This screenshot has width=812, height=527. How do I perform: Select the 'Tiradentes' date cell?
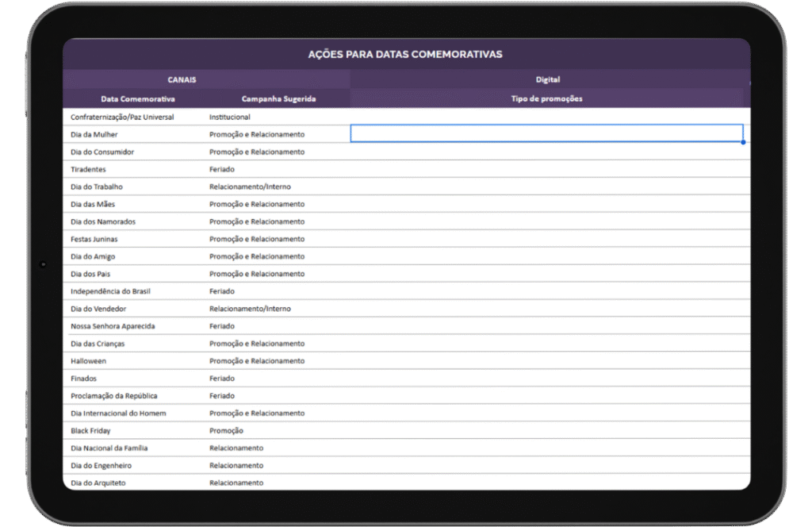coord(88,169)
